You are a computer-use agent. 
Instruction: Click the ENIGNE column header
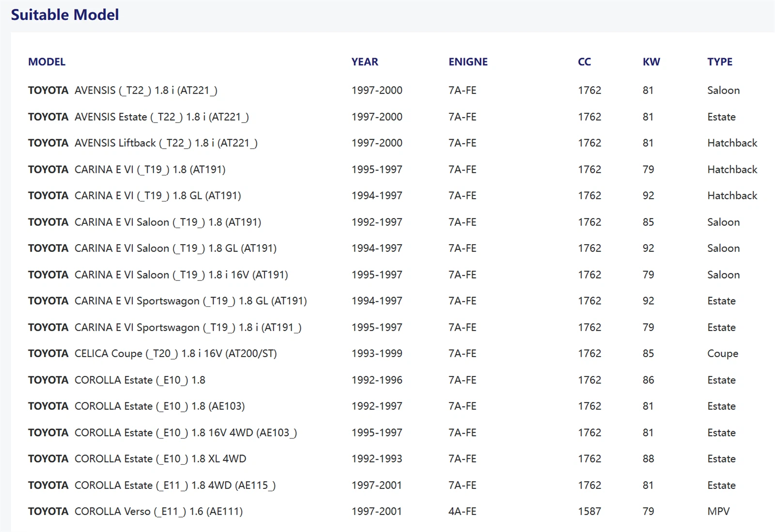pyautogui.click(x=468, y=62)
